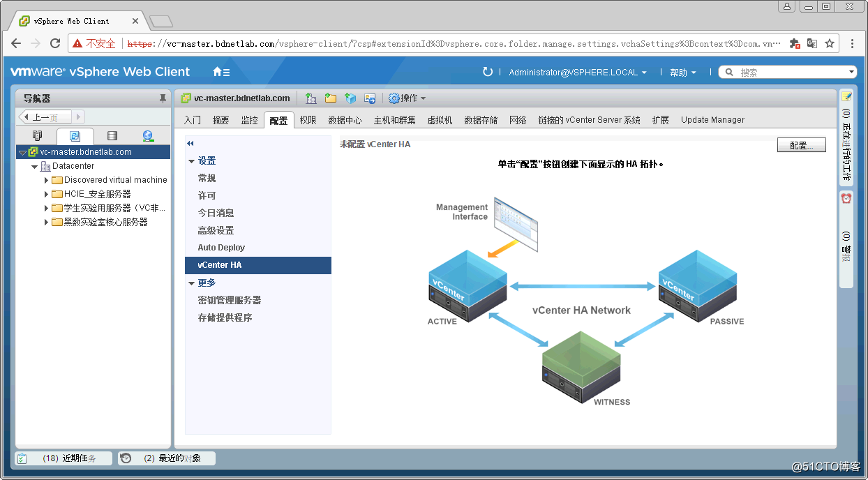Collapse the 设置 section

(191, 161)
